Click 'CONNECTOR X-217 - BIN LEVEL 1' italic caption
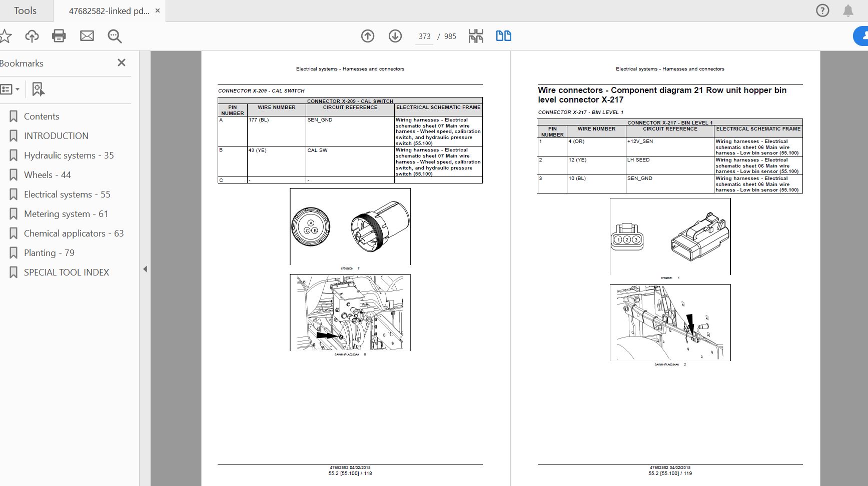868x486 pixels. pyautogui.click(x=581, y=112)
